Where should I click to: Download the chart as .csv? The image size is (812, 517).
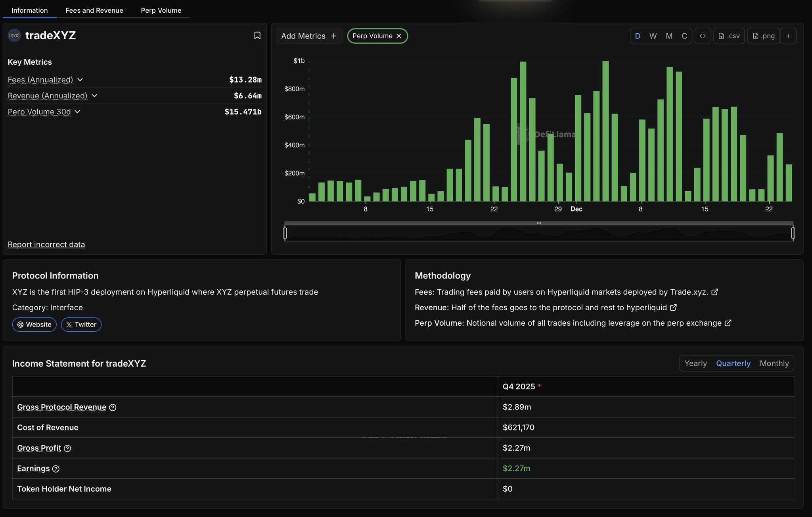pos(729,36)
